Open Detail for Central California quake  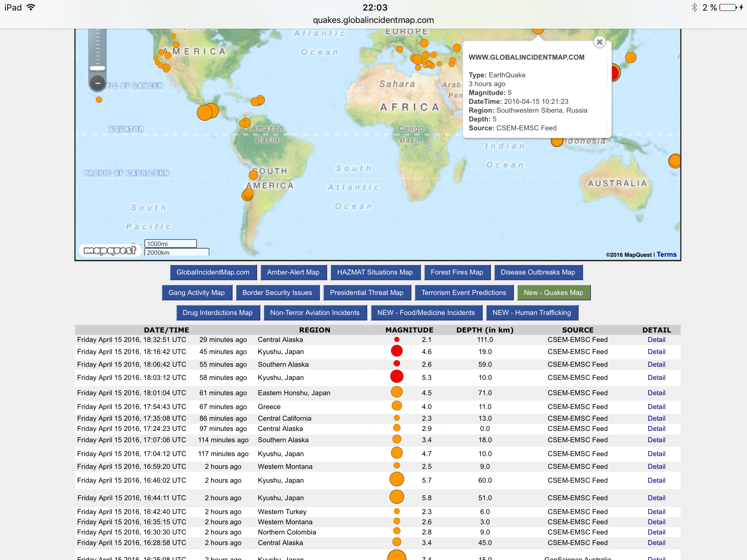click(657, 418)
